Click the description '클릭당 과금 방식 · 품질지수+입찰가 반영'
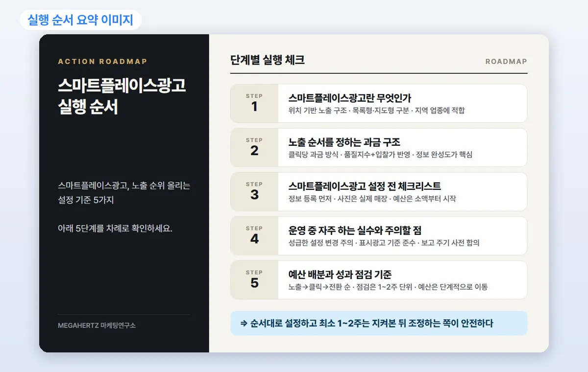 350,155
